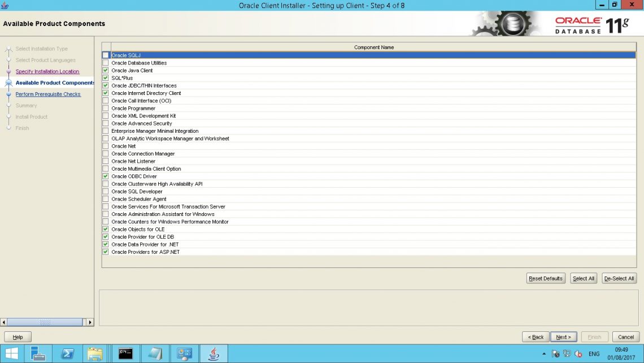Select Oracle Administration Assistant for Windows text
Viewport: 644px width, 363px height.
[163, 214]
